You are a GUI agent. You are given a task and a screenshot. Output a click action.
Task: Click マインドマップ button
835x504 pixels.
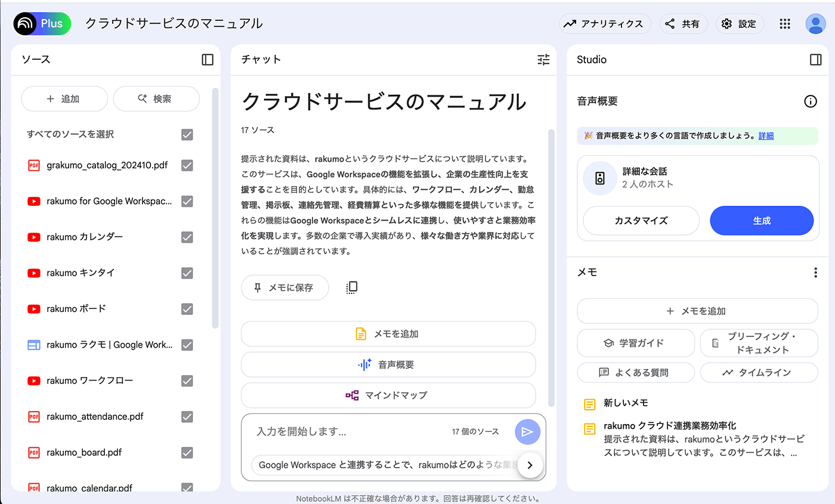click(388, 395)
